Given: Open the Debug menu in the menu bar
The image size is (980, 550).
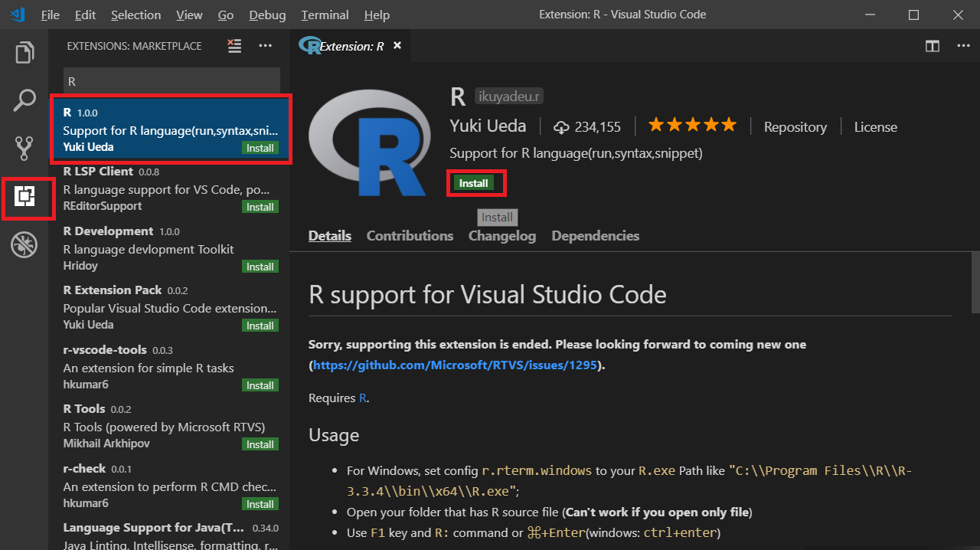Looking at the screenshot, I should [x=266, y=15].
